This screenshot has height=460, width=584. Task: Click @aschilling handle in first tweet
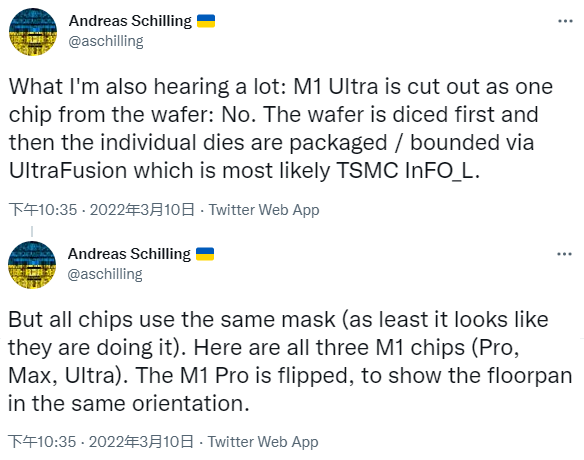(x=106, y=41)
